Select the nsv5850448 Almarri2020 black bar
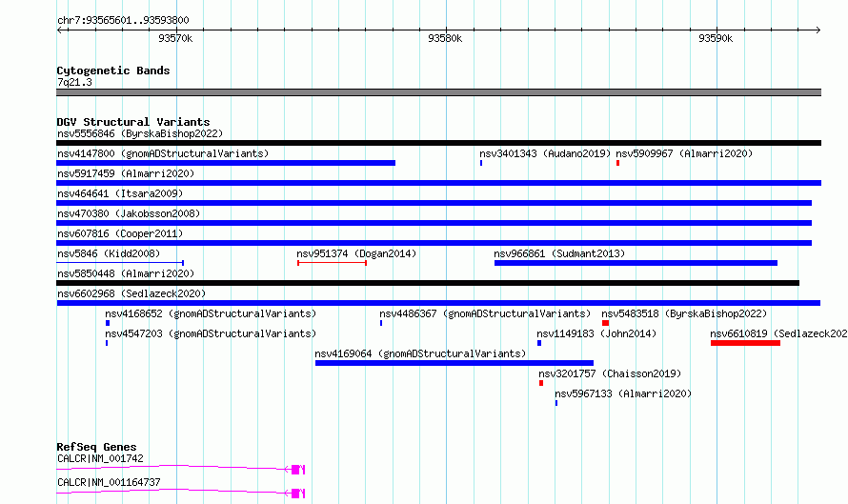This screenshot has width=848, height=504. [x=428, y=283]
